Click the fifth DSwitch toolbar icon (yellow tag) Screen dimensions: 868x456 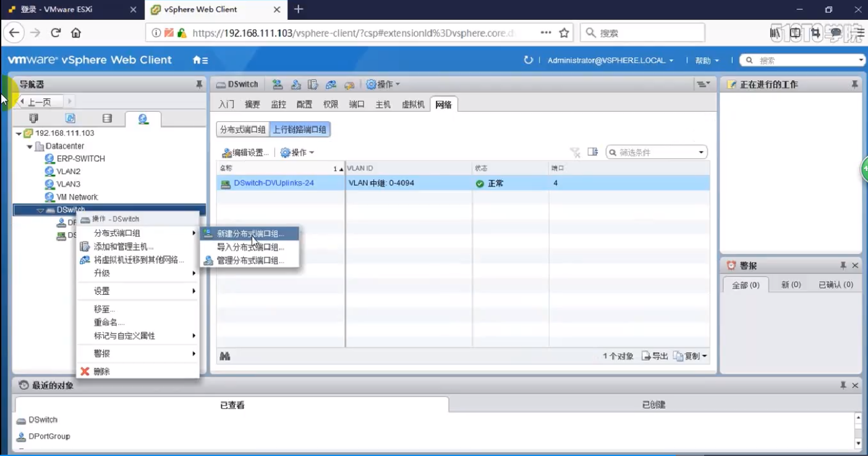(349, 85)
